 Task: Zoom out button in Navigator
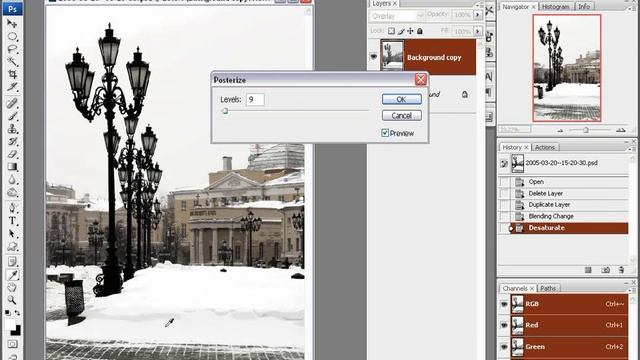coord(560,130)
